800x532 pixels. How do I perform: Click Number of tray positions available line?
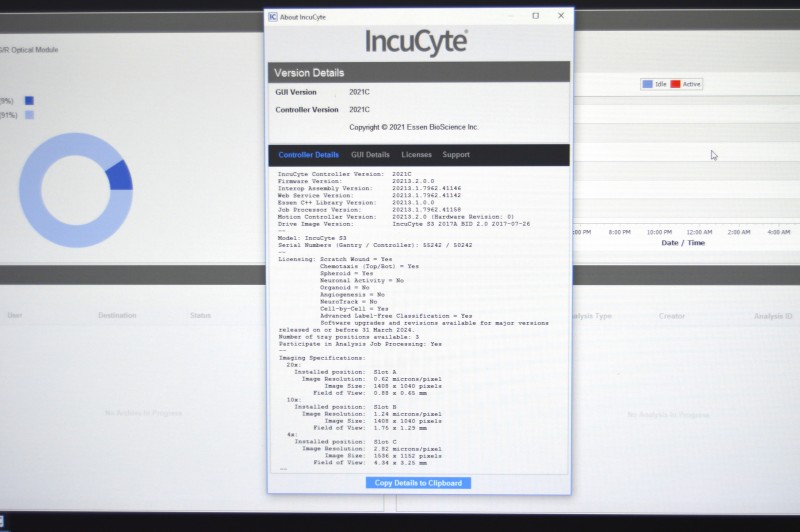point(349,337)
